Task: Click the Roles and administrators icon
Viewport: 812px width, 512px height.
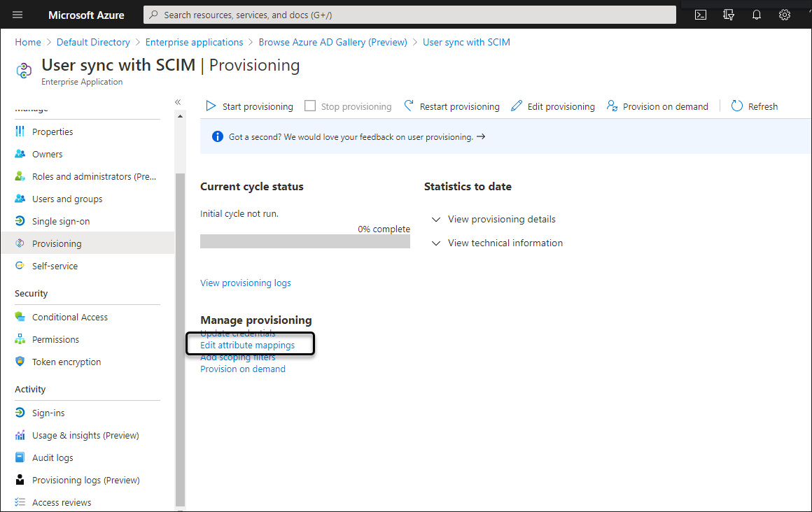Action: click(x=20, y=176)
